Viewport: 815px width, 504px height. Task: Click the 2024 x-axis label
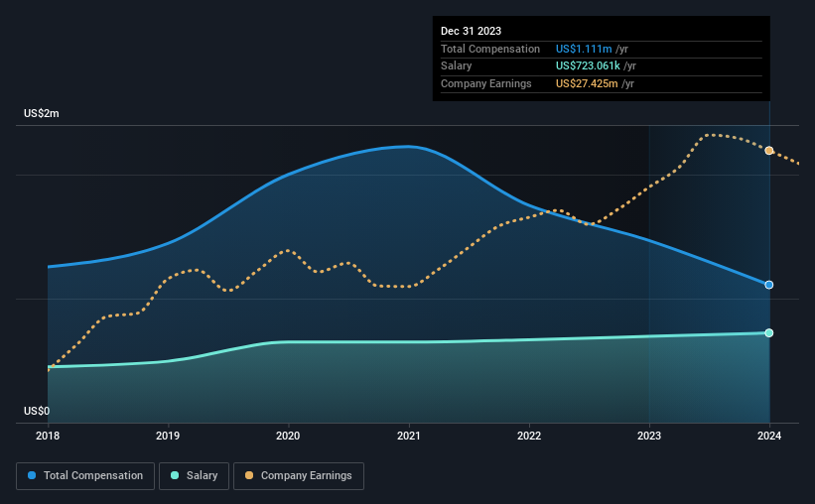pos(769,436)
